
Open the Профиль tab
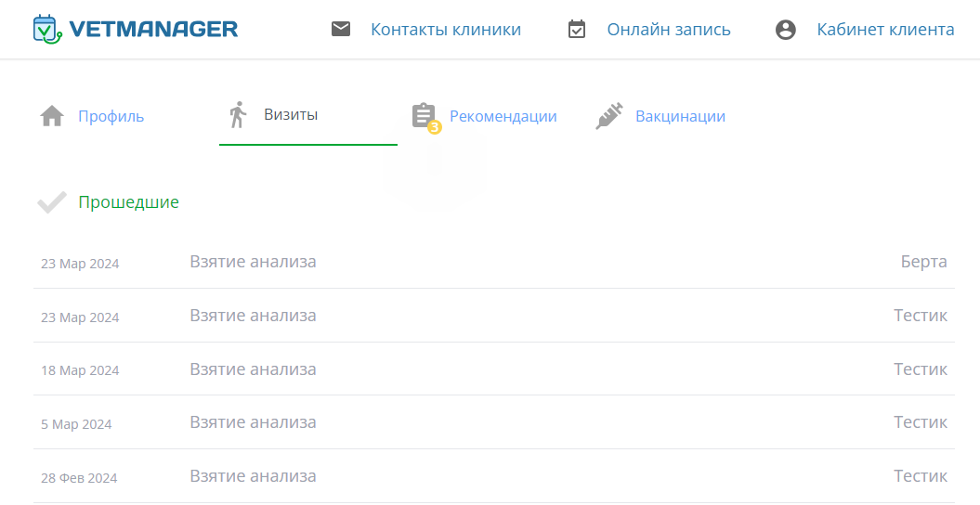(111, 116)
